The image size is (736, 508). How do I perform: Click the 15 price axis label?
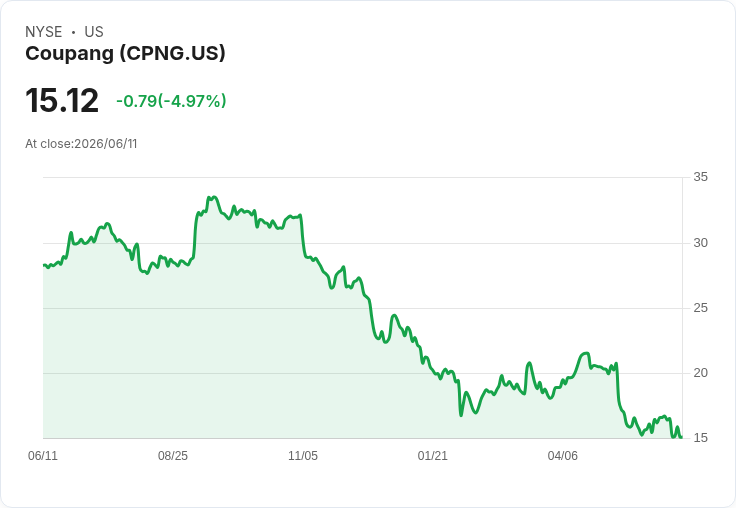point(700,438)
